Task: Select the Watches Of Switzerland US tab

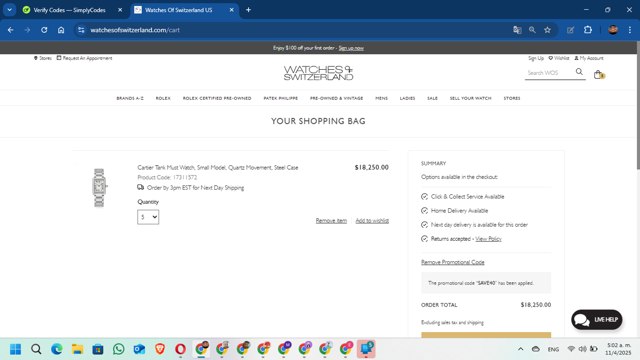Action: [178, 10]
